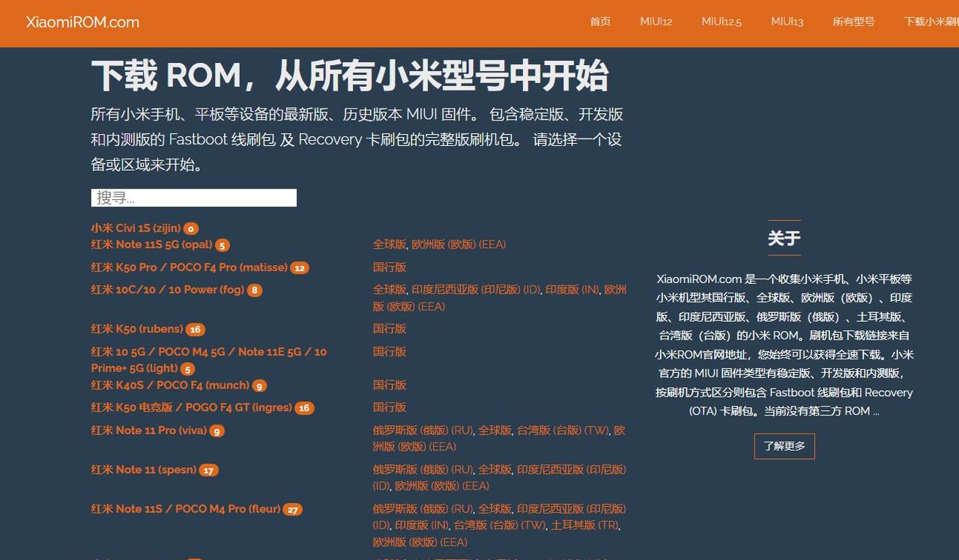Open 红米 Note 11S 5G (opal) page
This screenshot has width=959, height=560.
pos(151,245)
